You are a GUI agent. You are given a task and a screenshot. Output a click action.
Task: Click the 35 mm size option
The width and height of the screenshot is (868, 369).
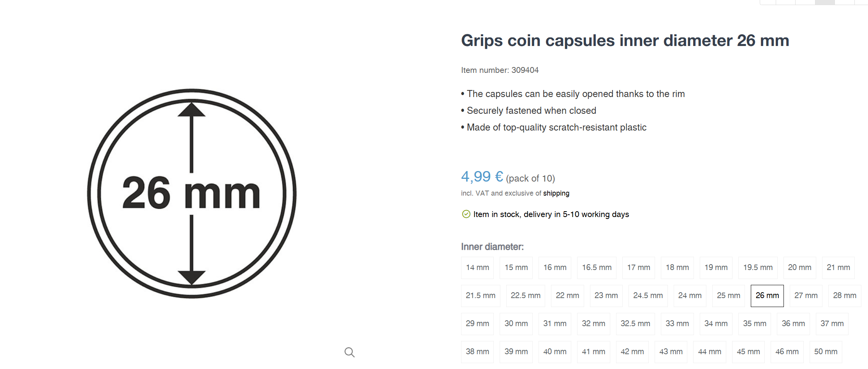coord(754,324)
